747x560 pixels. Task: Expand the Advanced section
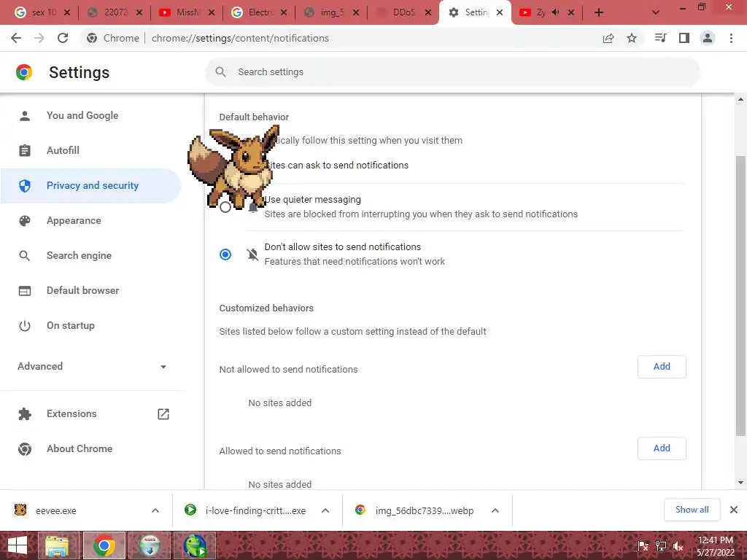point(92,366)
